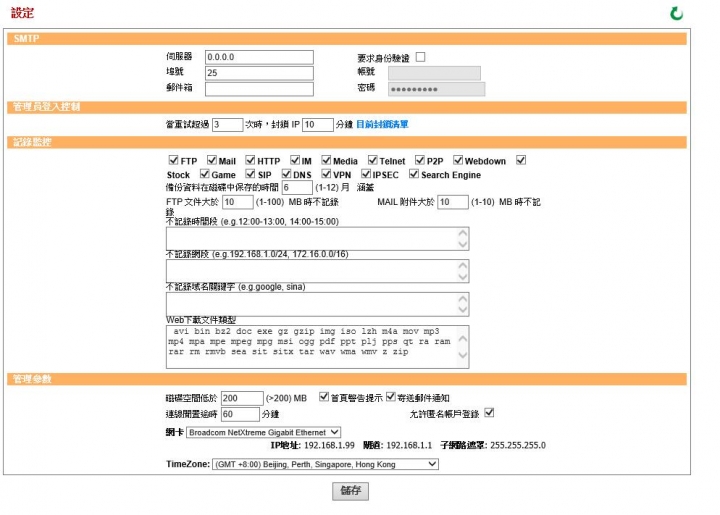720x515 pixels.
Task: Click down arrow in Web下載文件類型 scrollbar
Action: point(463,354)
